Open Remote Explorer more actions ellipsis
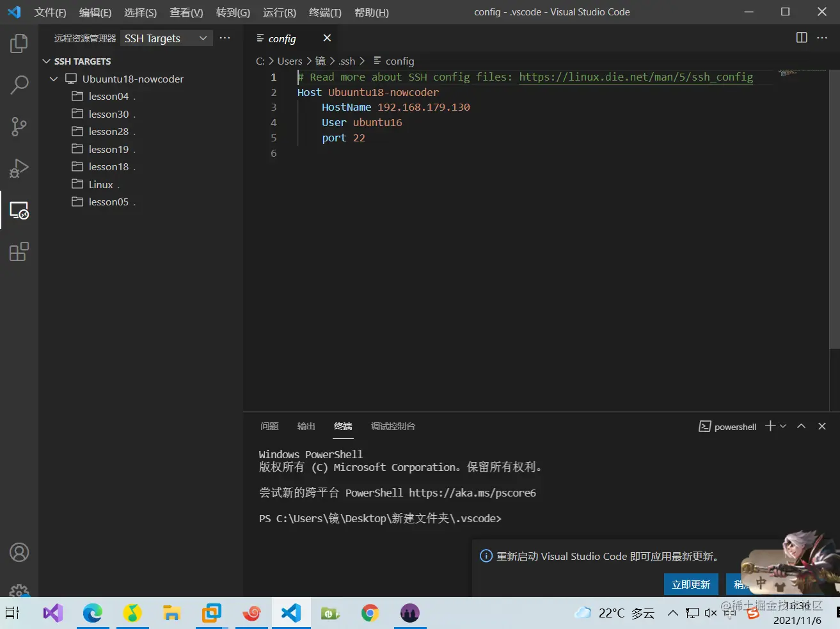 pyautogui.click(x=225, y=38)
